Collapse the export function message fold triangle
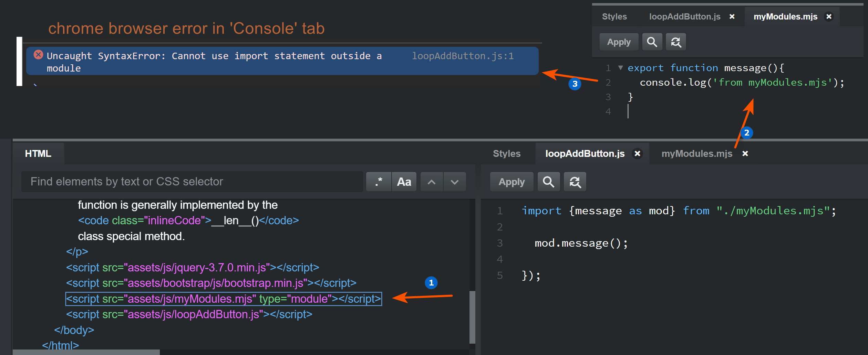Image resolution: width=868 pixels, height=355 pixels. tap(620, 68)
